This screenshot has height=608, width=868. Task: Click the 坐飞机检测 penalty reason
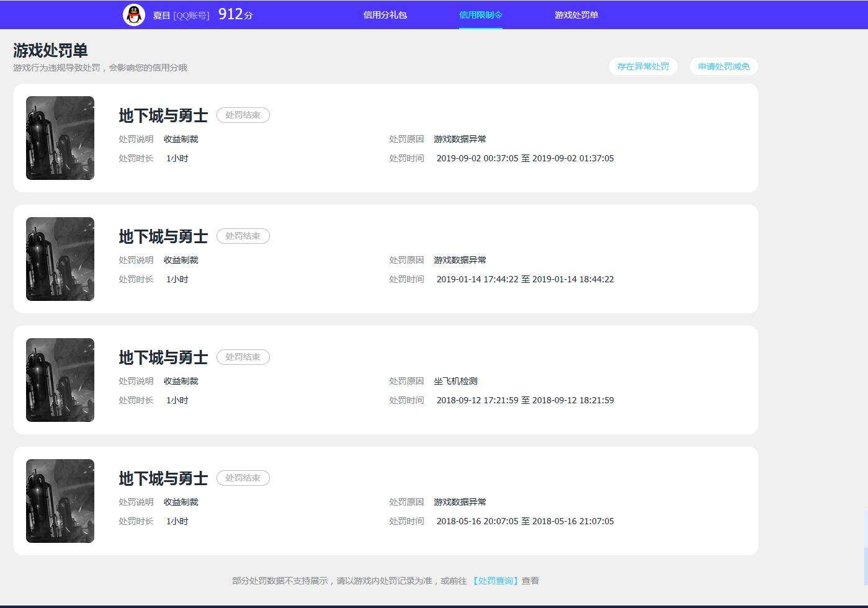[455, 381]
